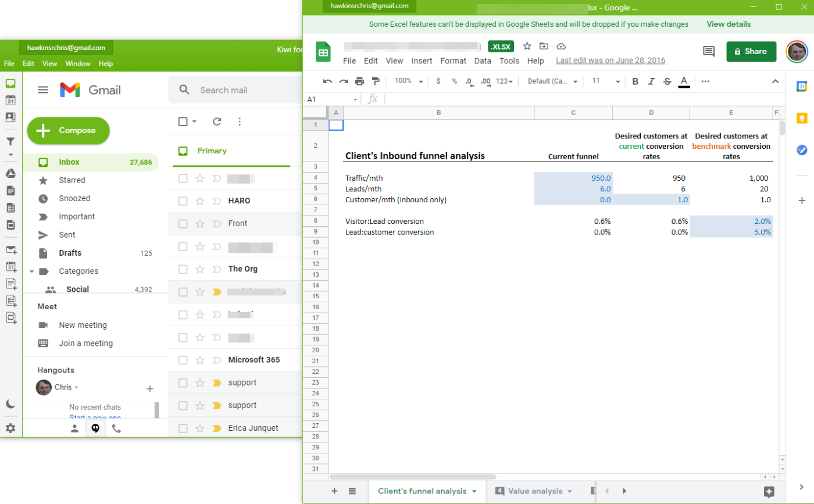
Task: Start a New meeting in Gmail Meet
Action: click(x=83, y=325)
